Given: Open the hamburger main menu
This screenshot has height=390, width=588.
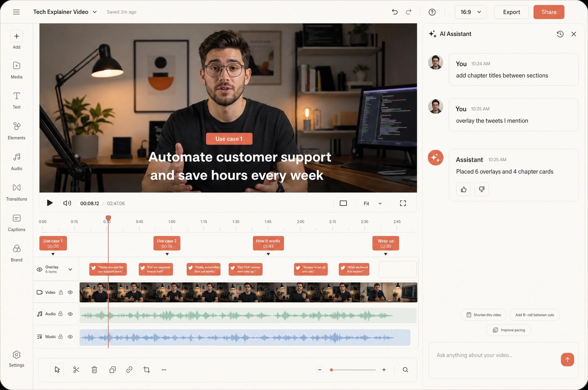Looking at the screenshot, I should 16,12.
